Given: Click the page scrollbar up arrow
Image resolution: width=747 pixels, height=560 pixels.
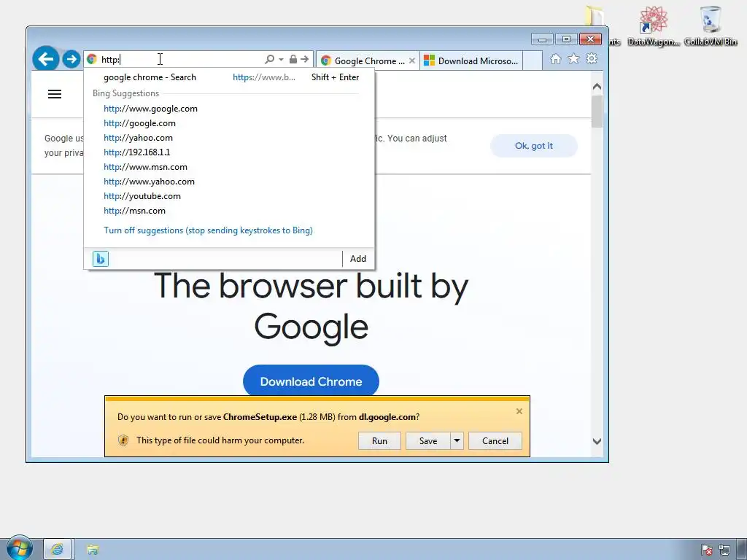Looking at the screenshot, I should (597, 87).
